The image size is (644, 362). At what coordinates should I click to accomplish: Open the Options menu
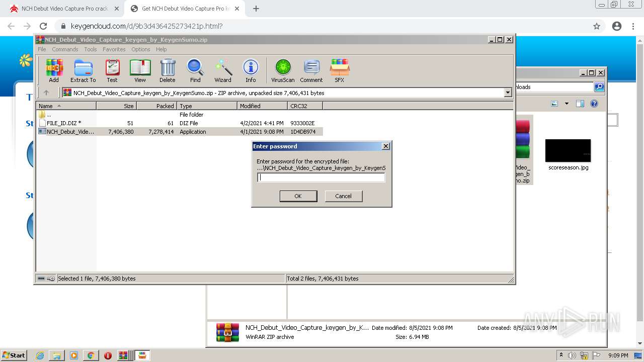point(141,49)
